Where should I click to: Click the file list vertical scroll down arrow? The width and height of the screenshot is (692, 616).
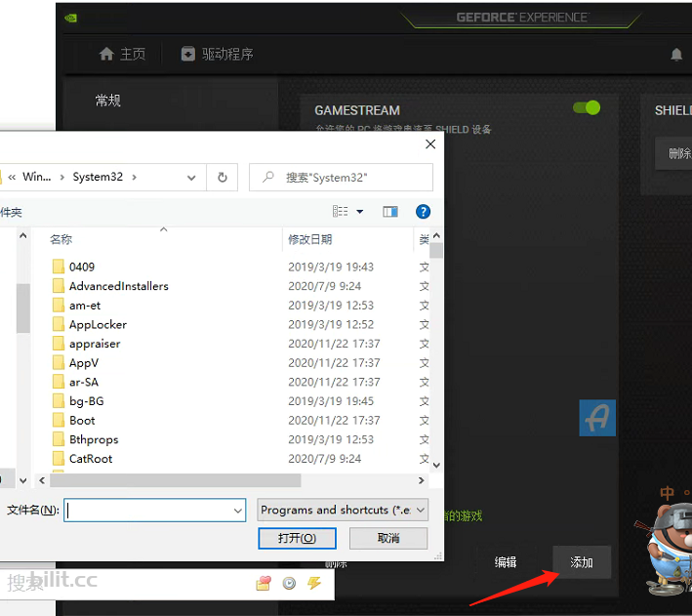(x=436, y=465)
